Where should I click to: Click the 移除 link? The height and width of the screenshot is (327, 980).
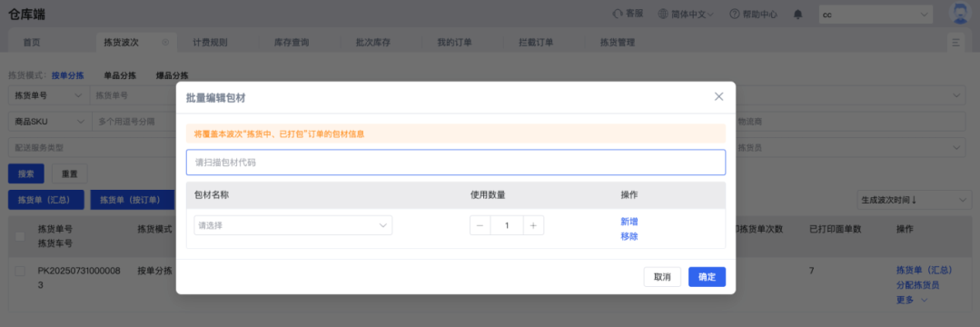tap(629, 236)
